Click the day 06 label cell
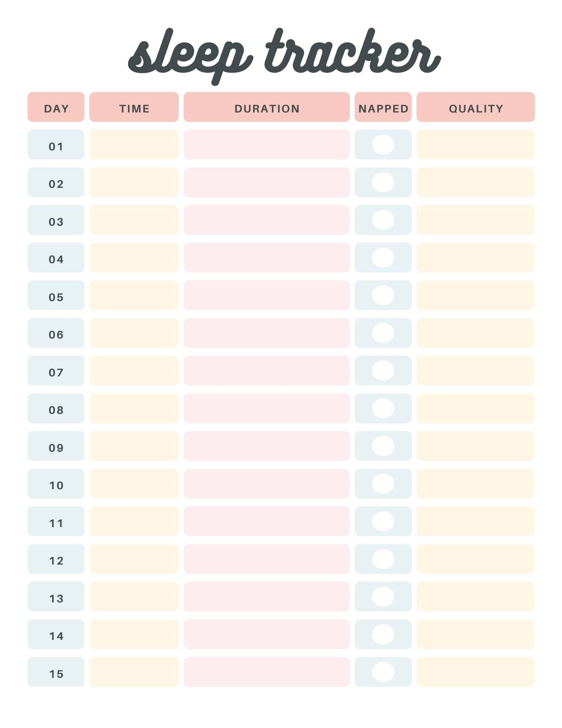The image size is (562, 728). tap(56, 333)
